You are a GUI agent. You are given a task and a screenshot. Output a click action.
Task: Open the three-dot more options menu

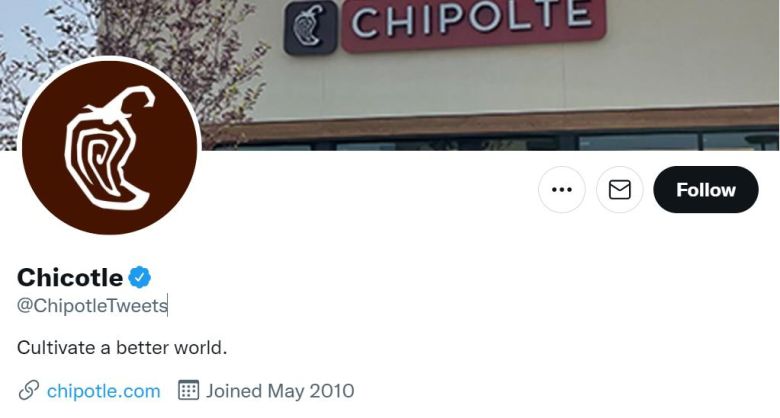coord(562,190)
